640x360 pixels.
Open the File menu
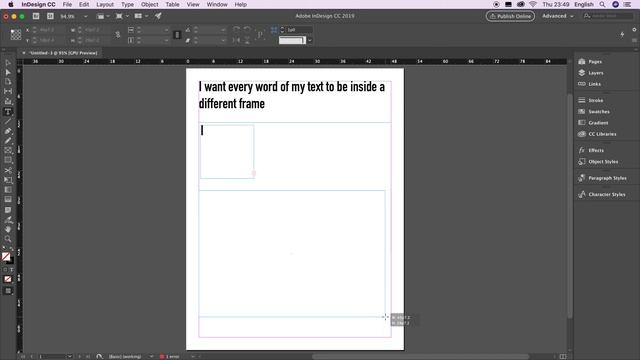67,4
